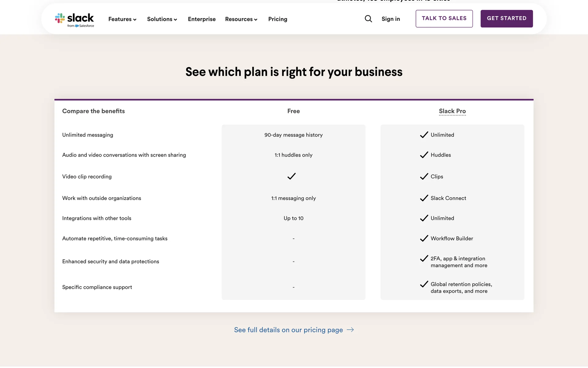Viewport: 588px width, 368px height.
Task: Click the checkmark in the Free Video clip row
Action: 292,176
